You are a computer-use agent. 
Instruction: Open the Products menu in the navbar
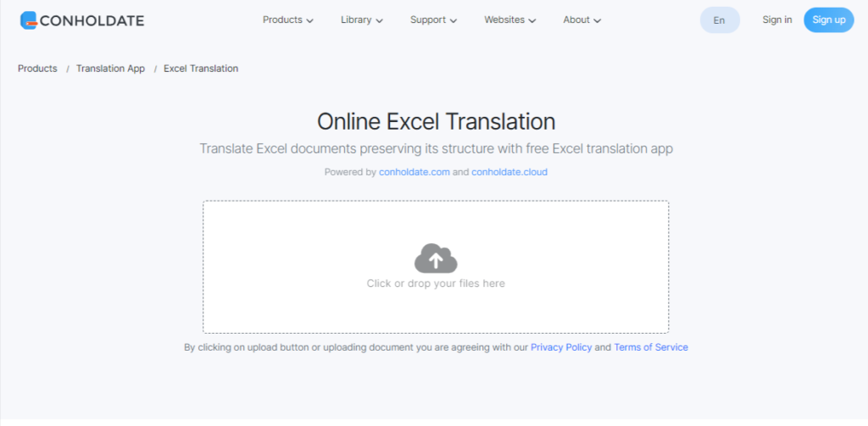coord(287,19)
